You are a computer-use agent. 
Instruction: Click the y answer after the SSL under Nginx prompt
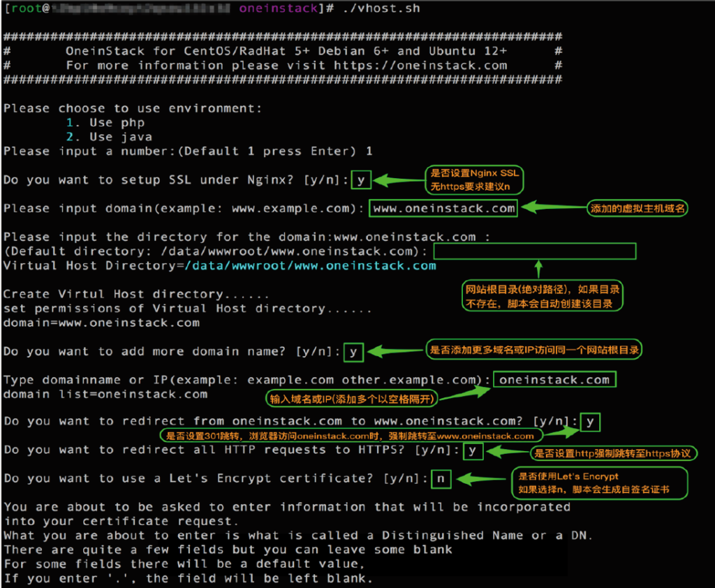361,179
